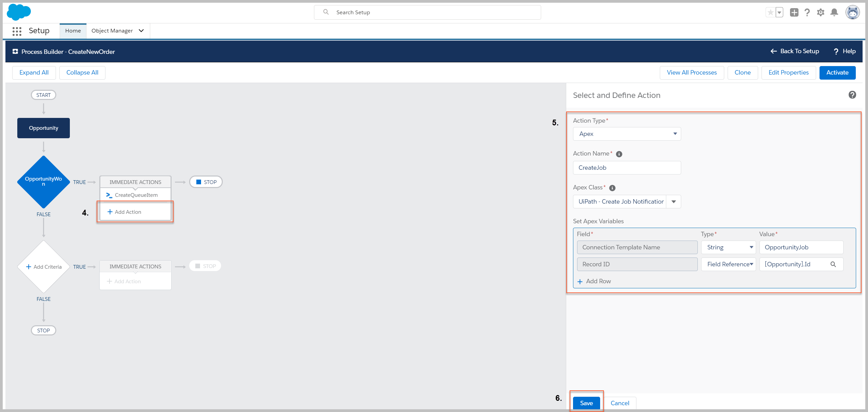Click the Action Name info icon
Image resolution: width=868 pixels, height=412 pixels.
click(619, 154)
